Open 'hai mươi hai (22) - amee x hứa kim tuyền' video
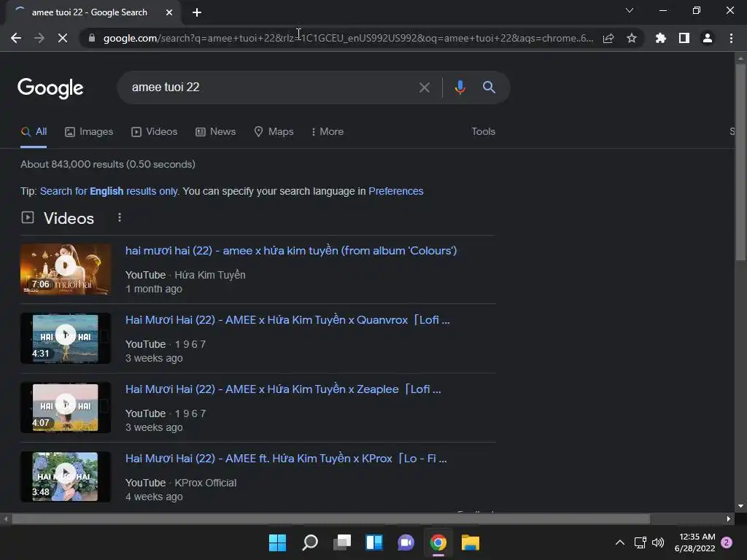This screenshot has width=747, height=560. [x=291, y=251]
